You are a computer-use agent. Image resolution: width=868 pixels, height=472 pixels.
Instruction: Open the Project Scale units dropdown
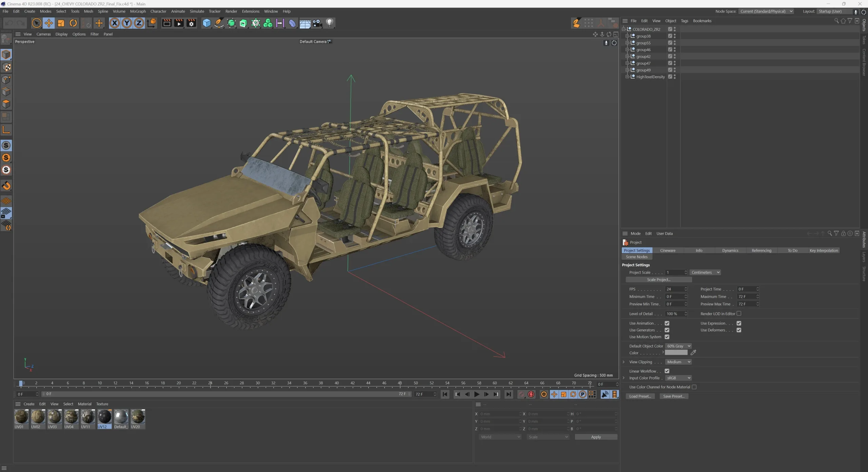705,272
